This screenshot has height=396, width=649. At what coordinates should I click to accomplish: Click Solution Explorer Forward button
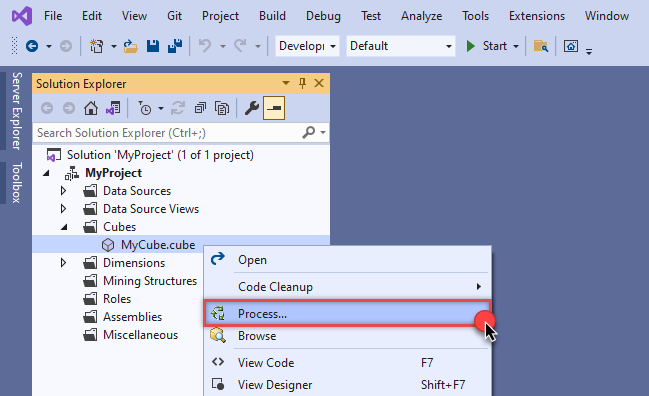pos(69,108)
